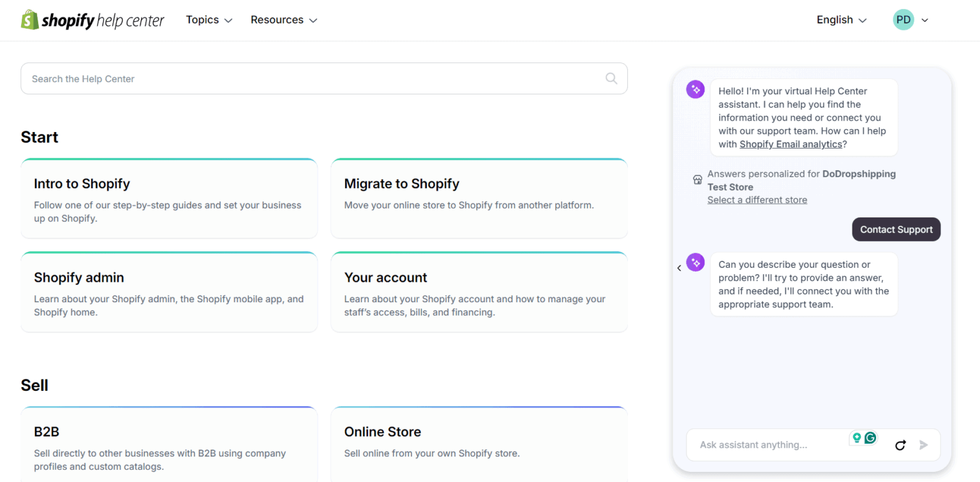Click the Grammarly icon in chat input
This screenshot has height=482, width=980.
(x=870, y=438)
